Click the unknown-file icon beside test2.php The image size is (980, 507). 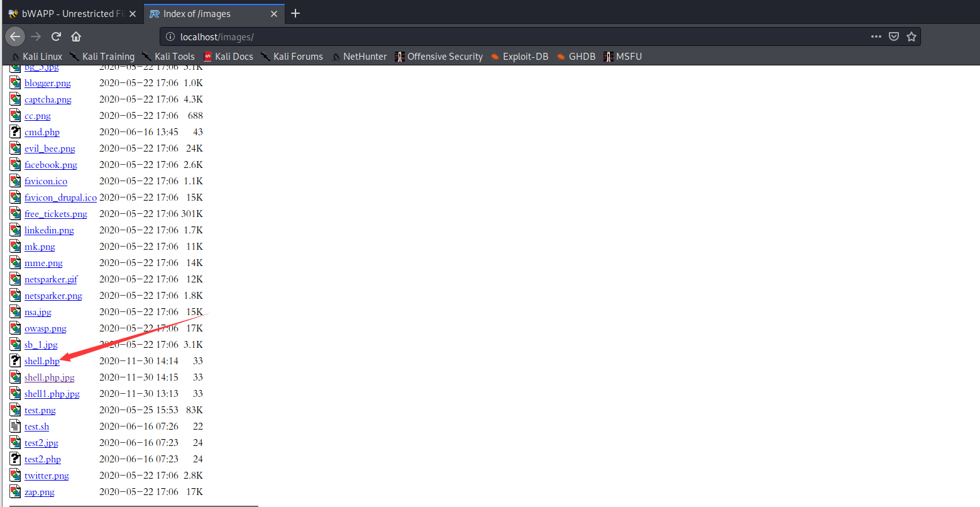pyautogui.click(x=15, y=459)
